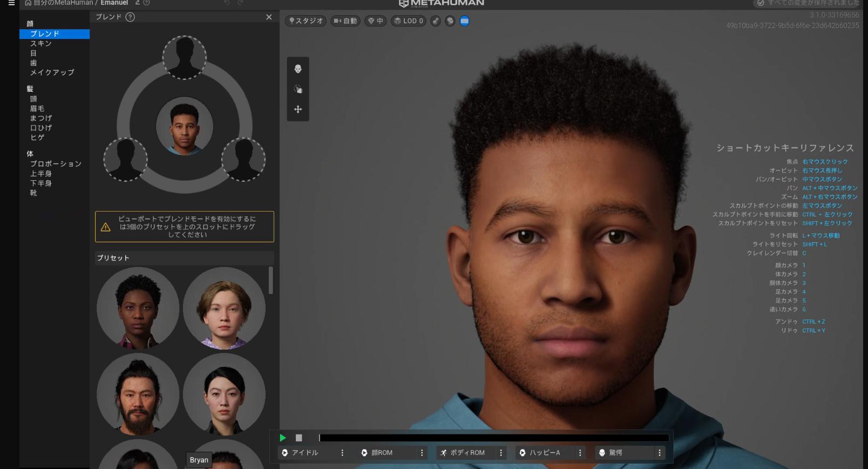
Task: Select the black-haired woman in dark jacket preset
Action: pyautogui.click(x=224, y=394)
